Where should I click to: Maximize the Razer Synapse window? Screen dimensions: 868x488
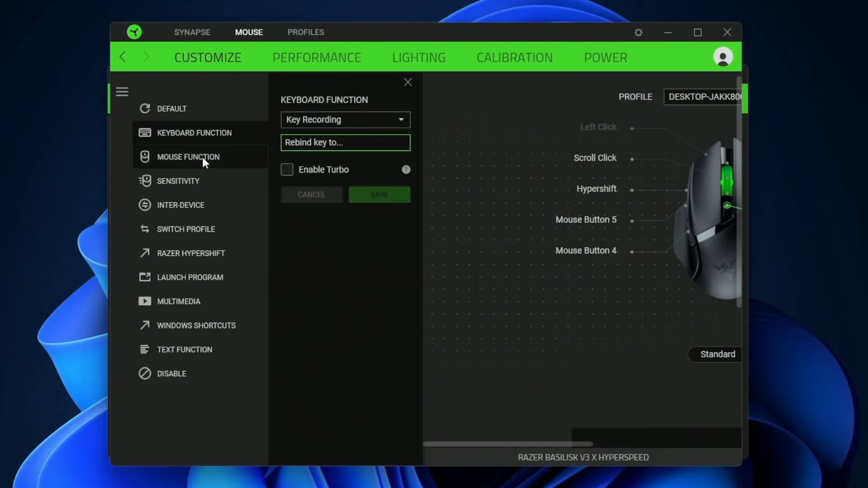698,33
